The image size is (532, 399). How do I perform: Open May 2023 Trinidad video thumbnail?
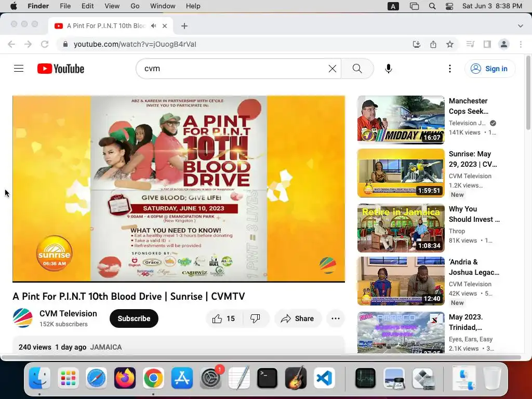click(401, 332)
